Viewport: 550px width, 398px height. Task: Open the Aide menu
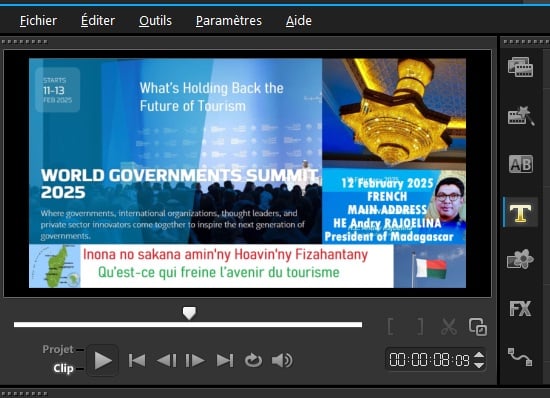pos(299,21)
